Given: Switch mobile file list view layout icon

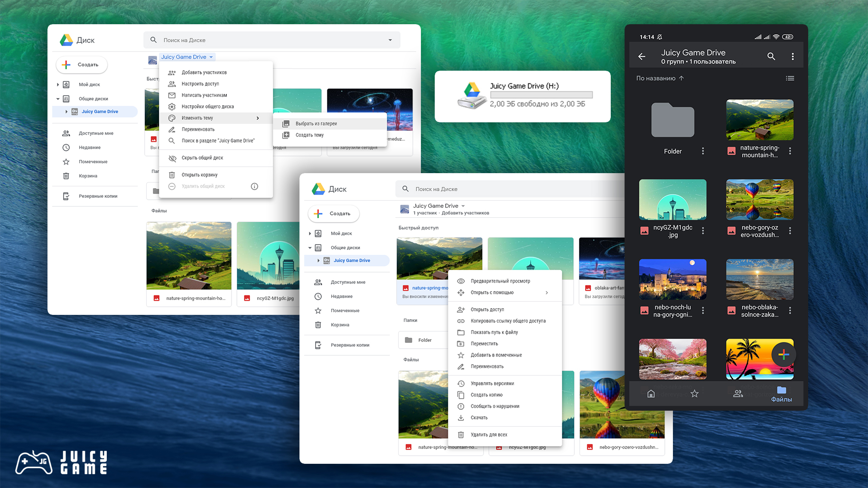Looking at the screenshot, I should click(x=790, y=78).
